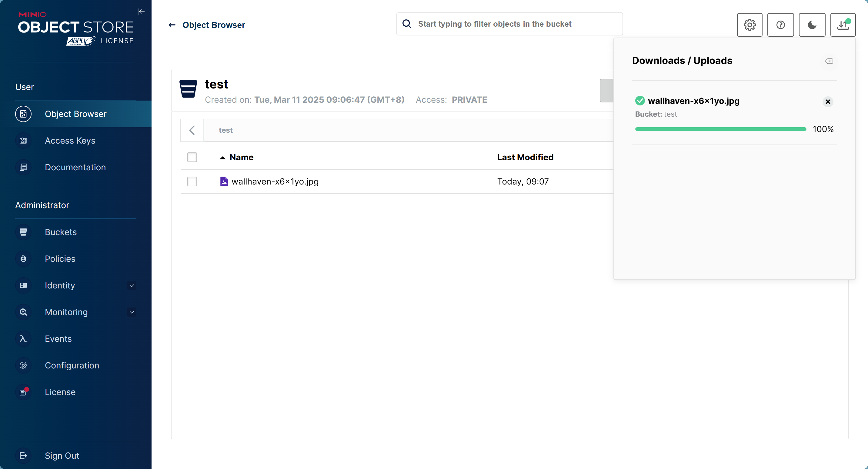
Task: Toggle Downloads/Uploads panel icon
Action: (x=843, y=25)
